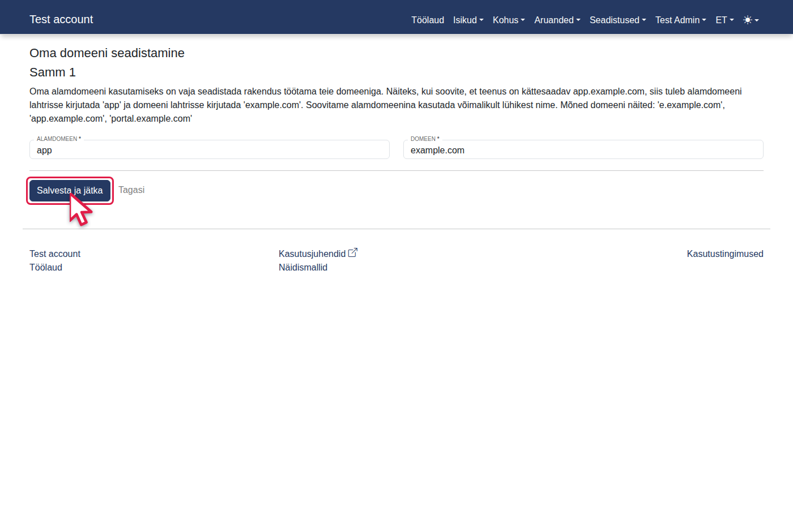Click the Oma domeeni seadistamine heading
The height and width of the screenshot is (532, 793).
[107, 53]
